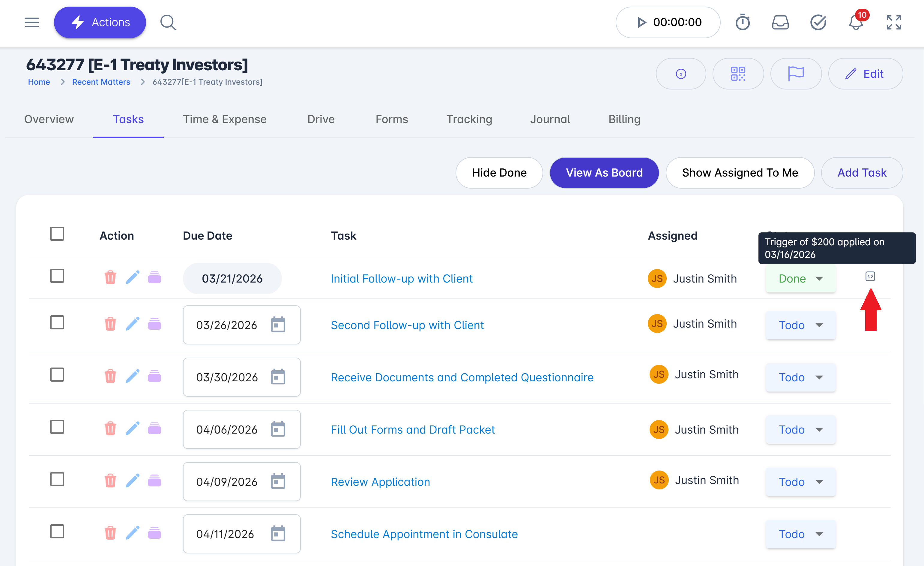Open Todo dropdown for Schedule Appointment in Consulate
924x566 pixels.
click(x=800, y=534)
